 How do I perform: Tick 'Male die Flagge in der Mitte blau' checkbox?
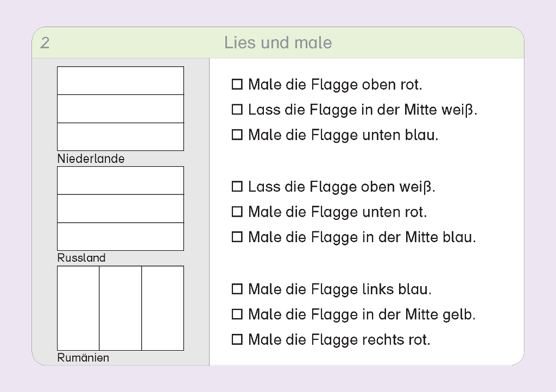click(x=237, y=237)
